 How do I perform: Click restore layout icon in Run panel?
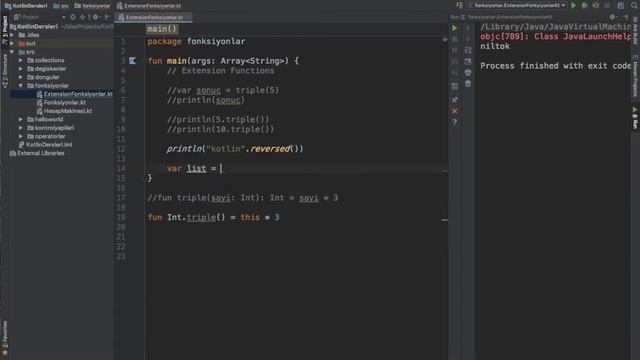tap(454, 86)
